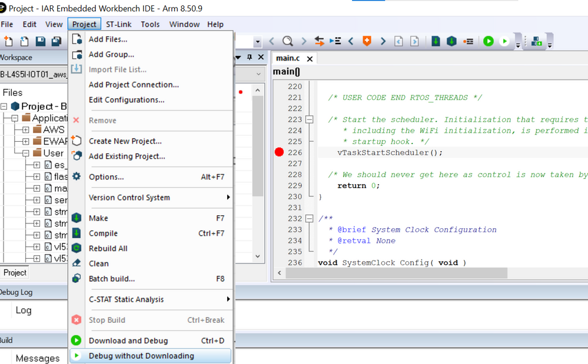Screen dimensions: 588x364
Task: Click the Navigate Forward page icon
Action: 414,41
